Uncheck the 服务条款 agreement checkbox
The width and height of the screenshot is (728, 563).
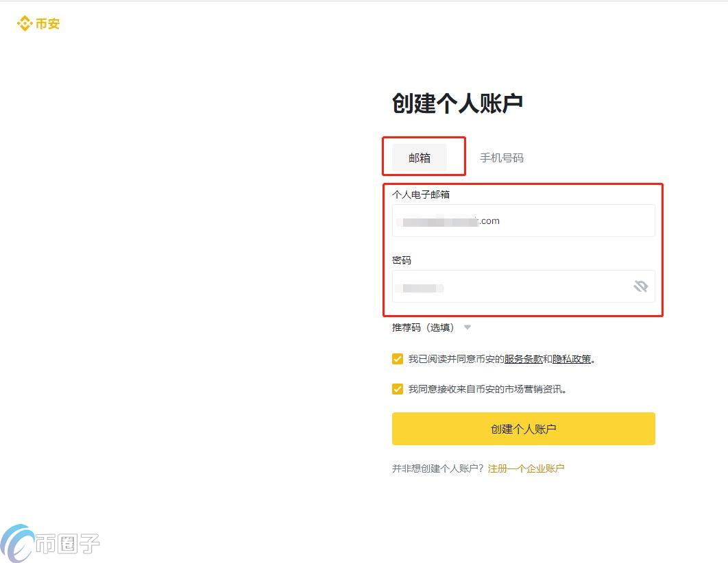click(398, 359)
